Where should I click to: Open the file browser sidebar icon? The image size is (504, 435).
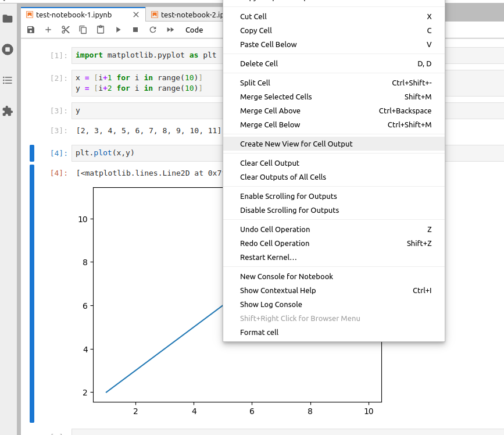(8, 19)
